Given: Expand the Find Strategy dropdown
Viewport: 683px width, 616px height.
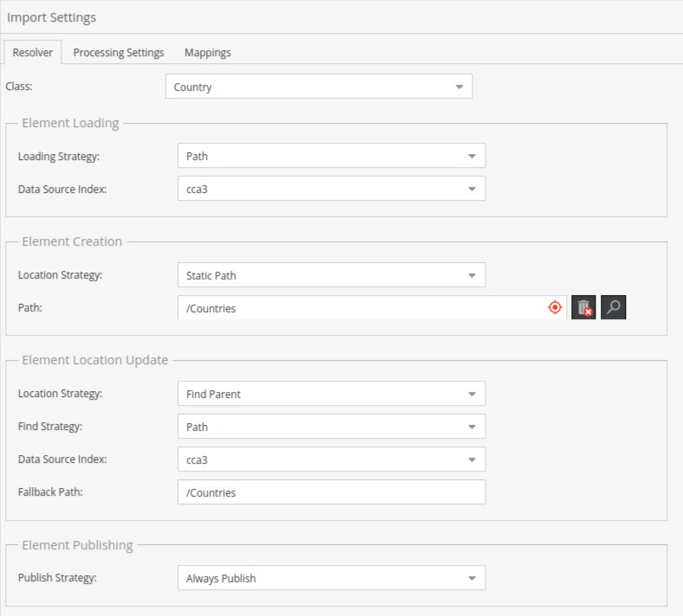Looking at the screenshot, I should pyautogui.click(x=331, y=427).
